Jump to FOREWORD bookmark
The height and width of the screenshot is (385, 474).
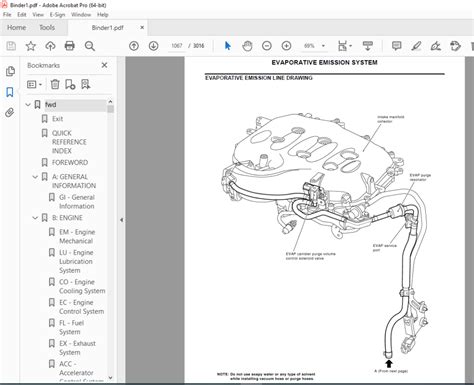pyautogui.click(x=70, y=162)
